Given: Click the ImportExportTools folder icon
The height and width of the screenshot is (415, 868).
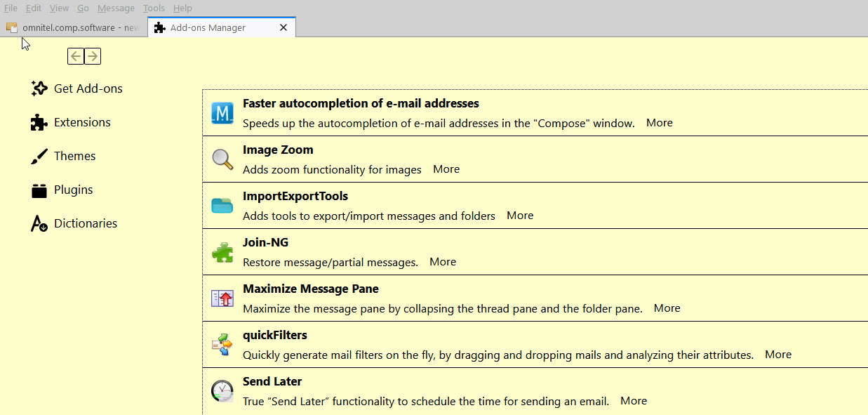Looking at the screenshot, I should pyautogui.click(x=222, y=206).
